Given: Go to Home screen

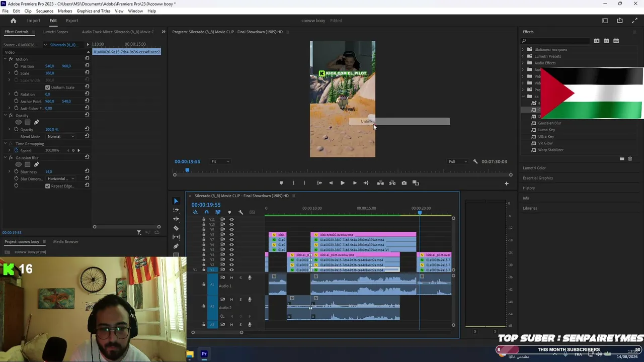Looking at the screenshot, I should tap(14, 21).
